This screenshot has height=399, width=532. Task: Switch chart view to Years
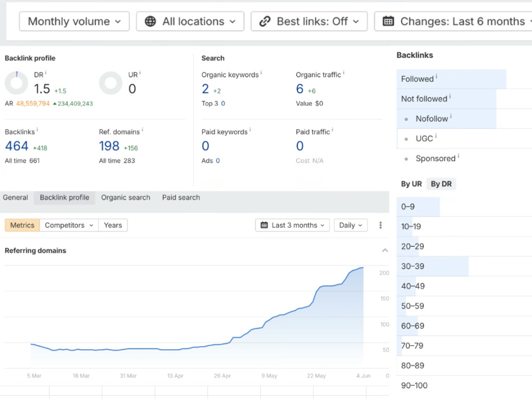[x=113, y=225]
